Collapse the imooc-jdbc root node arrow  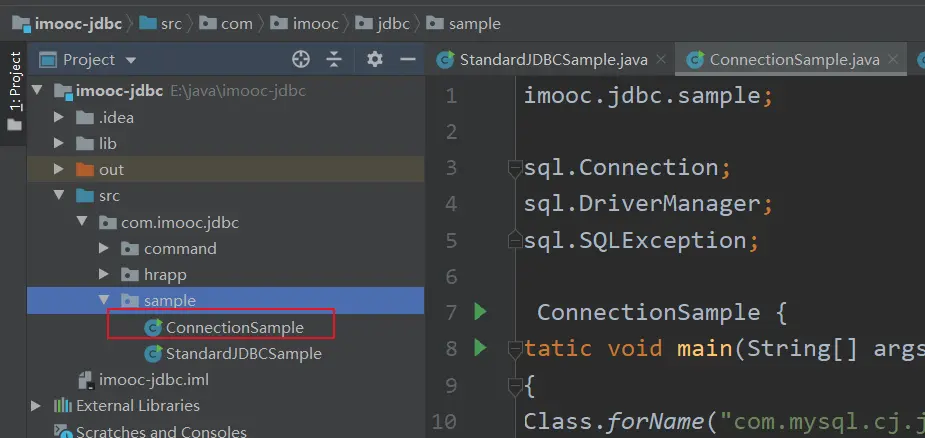[37, 91]
